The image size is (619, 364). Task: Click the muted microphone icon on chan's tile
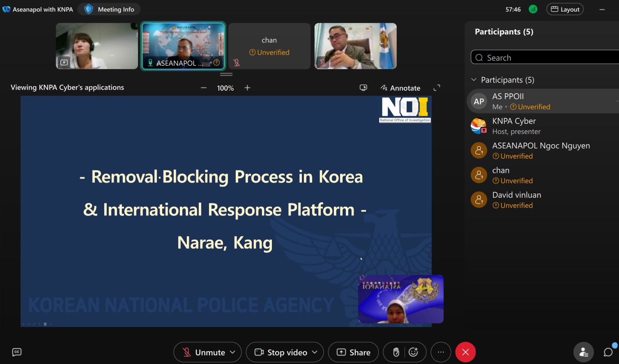[237, 62]
